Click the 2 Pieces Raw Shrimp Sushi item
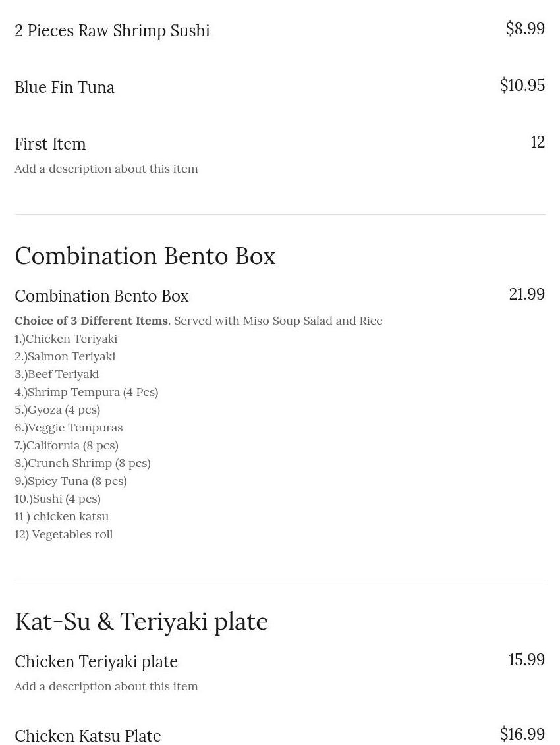Viewport: 560px width, 745px height. [x=112, y=31]
